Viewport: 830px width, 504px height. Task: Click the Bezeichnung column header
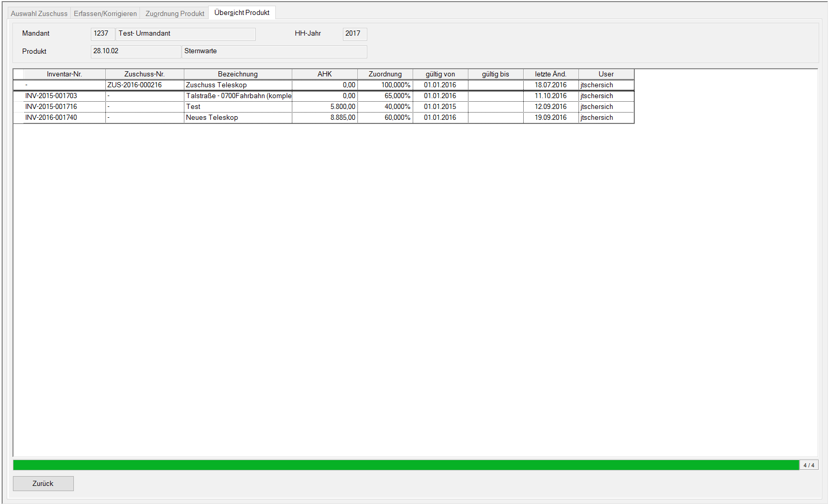[x=238, y=74]
